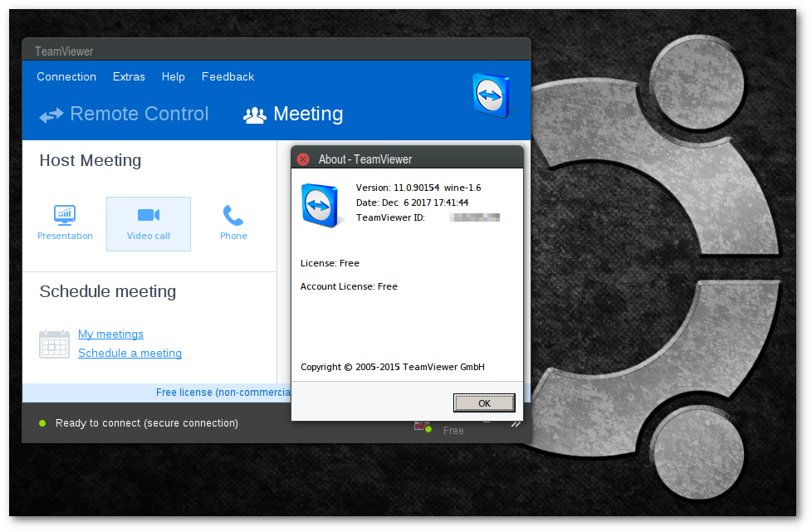Click OK in the About dialog

pyautogui.click(x=484, y=403)
